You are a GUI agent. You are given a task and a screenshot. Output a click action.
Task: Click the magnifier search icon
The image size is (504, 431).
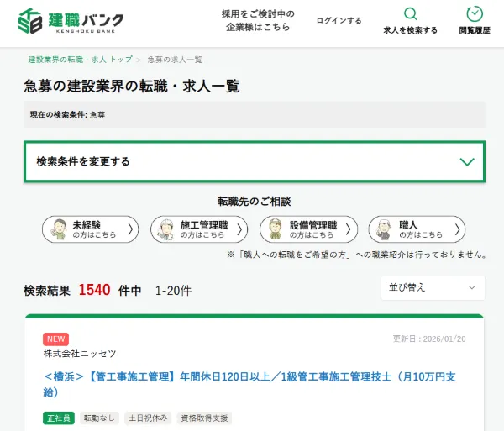(x=410, y=13)
